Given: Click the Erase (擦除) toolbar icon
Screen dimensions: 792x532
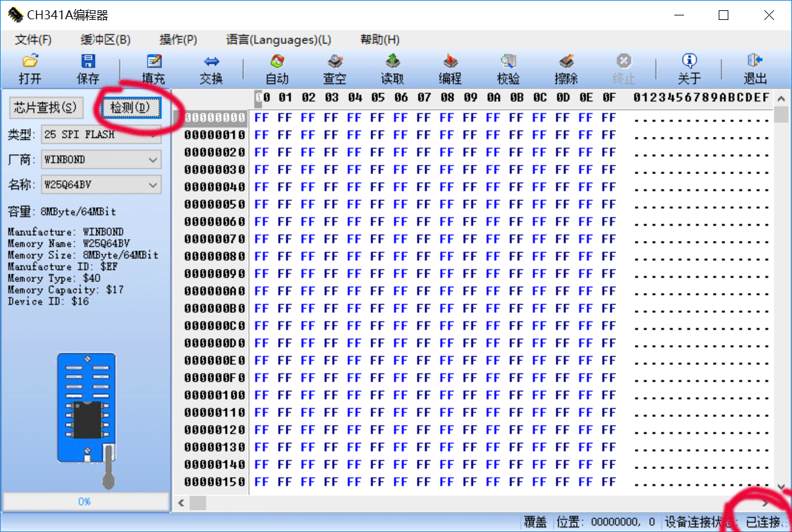Looking at the screenshot, I should click(566, 62).
